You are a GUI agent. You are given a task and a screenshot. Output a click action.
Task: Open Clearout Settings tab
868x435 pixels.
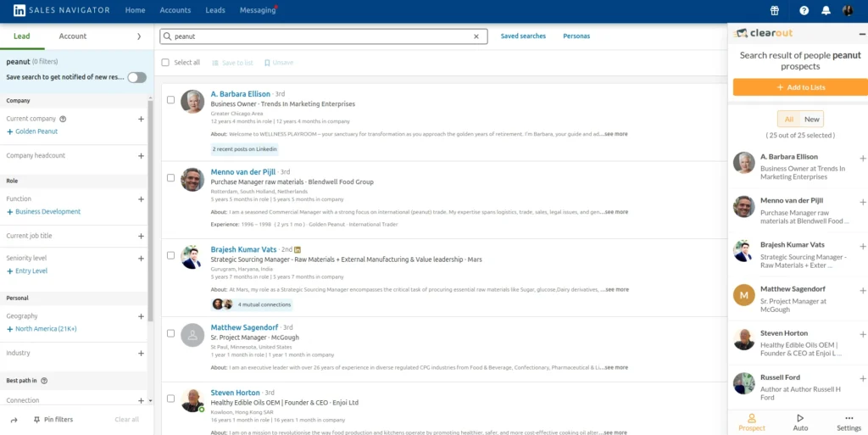pos(849,423)
